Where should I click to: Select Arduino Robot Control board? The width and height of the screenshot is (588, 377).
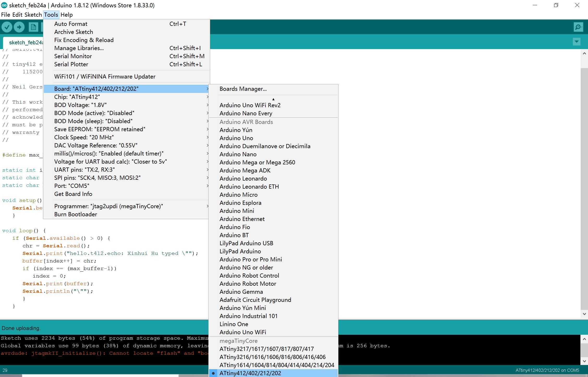pyautogui.click(x=273, y=276)
